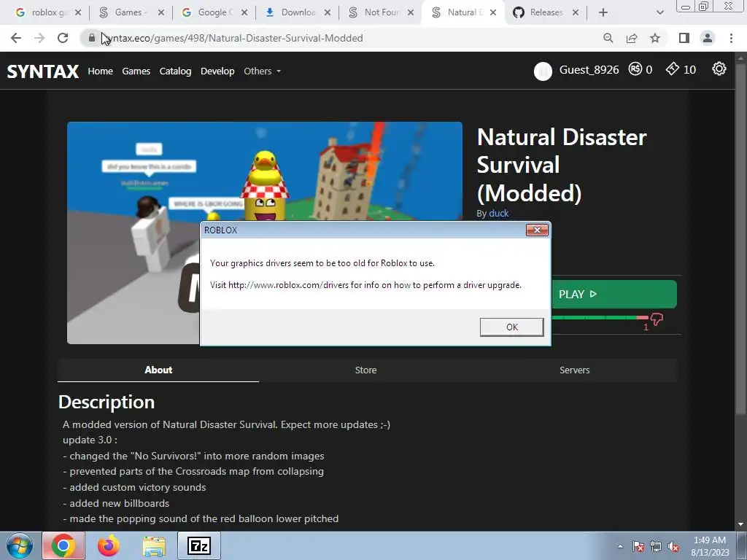Click Chrome icon in the taskbar
This screenshot has height=560, width=747.
click(x=63, y=545)
